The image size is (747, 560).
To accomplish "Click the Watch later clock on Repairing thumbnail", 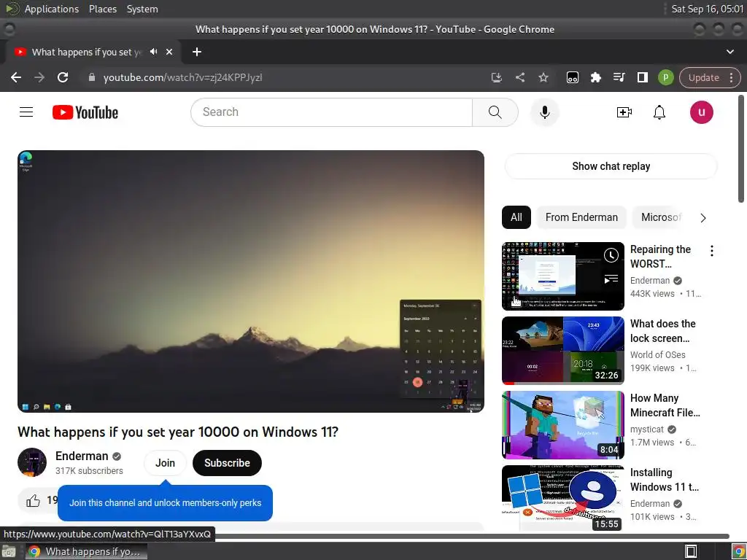I will click(611, 255).
